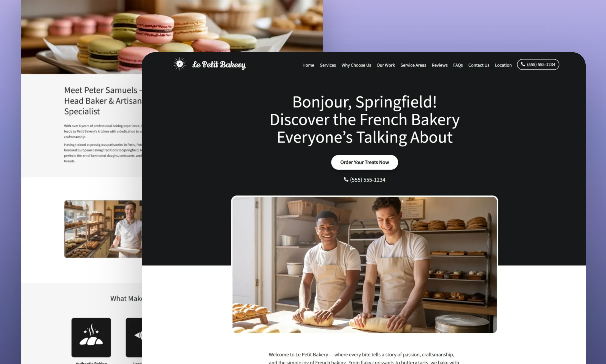
Task: Go to Contact Us page link
Action: point(479,65)
